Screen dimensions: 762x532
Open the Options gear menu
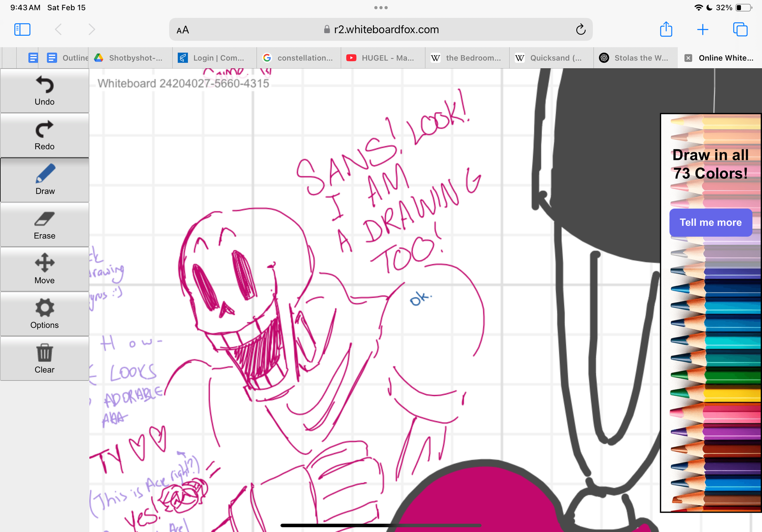pyautogui.click(x=44, y=314)
